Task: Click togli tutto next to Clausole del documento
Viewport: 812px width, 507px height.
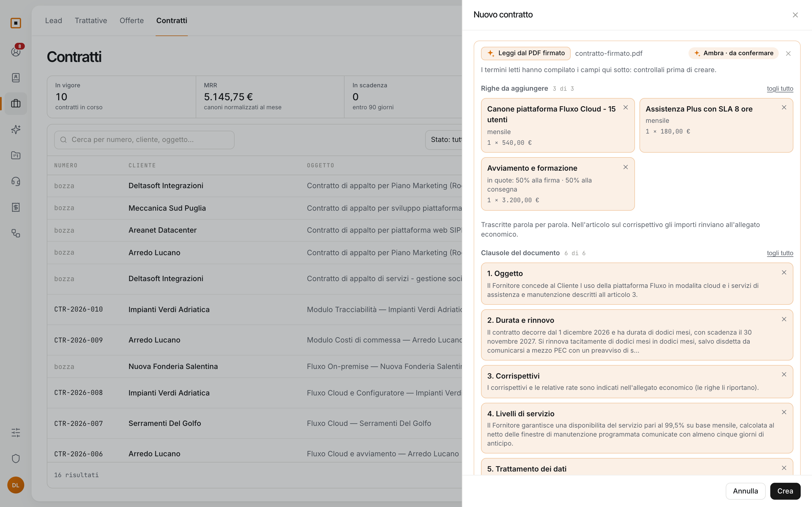Action: (780, 253)
